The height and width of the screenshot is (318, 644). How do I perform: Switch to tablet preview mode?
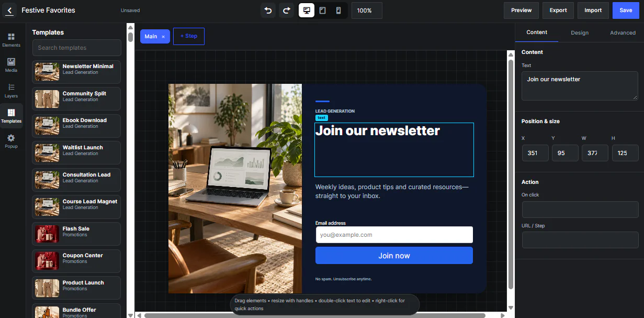[323, 10]
